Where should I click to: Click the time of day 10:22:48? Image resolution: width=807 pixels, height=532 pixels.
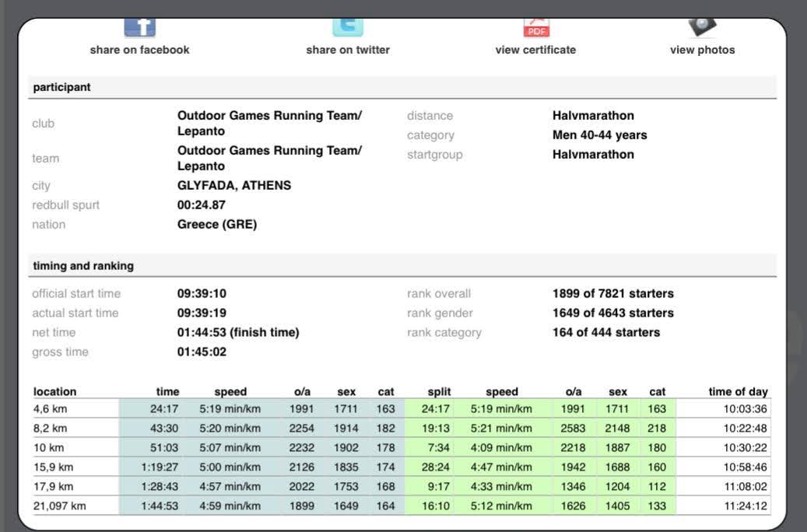pyautogui.click(x=746, y=428)
